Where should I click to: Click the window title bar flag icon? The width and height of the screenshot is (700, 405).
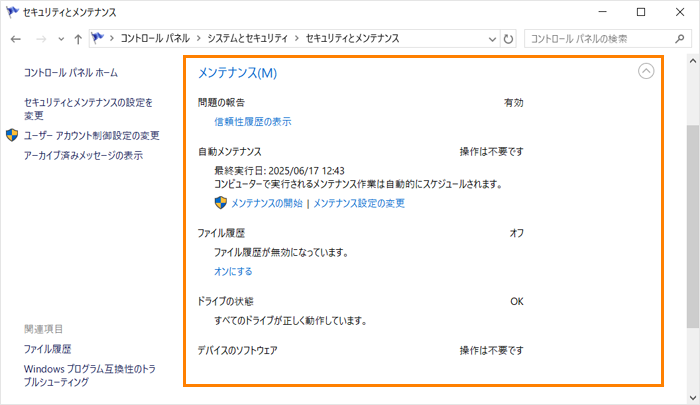click(12, 12)
